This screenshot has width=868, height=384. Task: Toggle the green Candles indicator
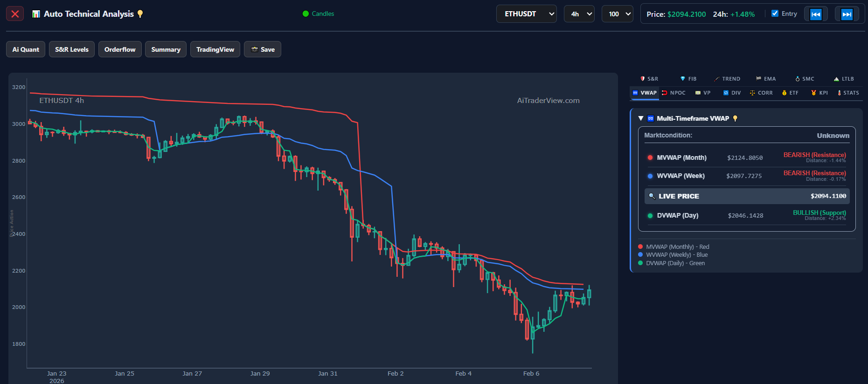pos(318,14)
